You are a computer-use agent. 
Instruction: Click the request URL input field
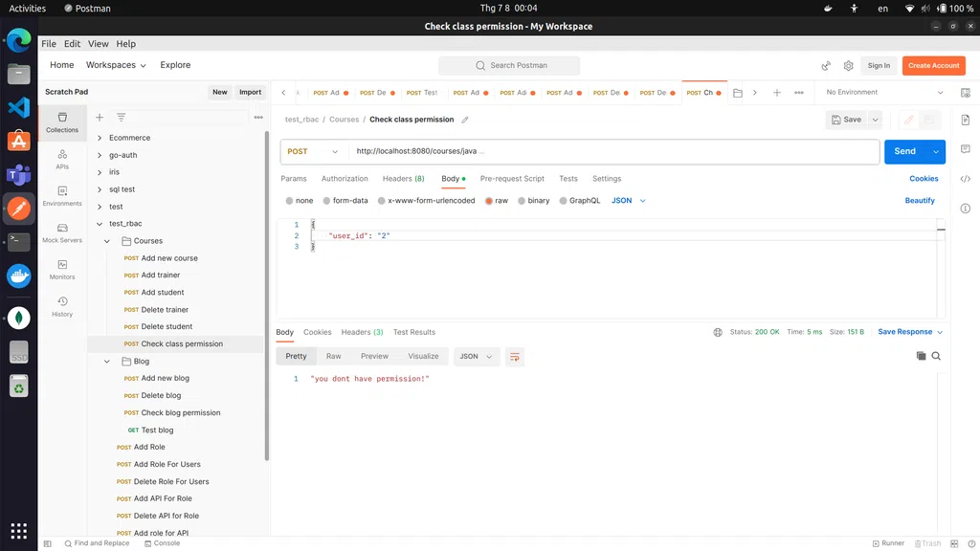[612, 151]
